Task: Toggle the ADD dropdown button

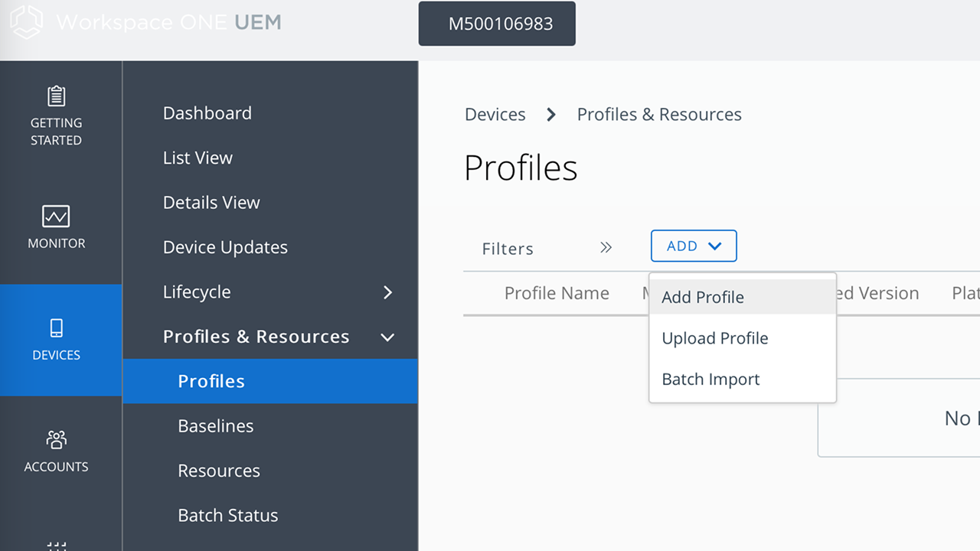Action: (x=694, y=246)
